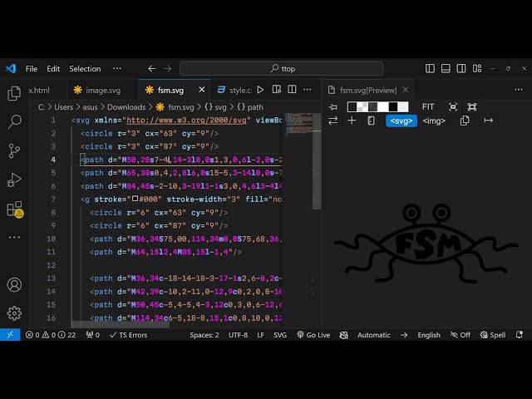532x399 pixels.
Task: Open the UTF-8 encoding selector
Action: click(238, 335)
